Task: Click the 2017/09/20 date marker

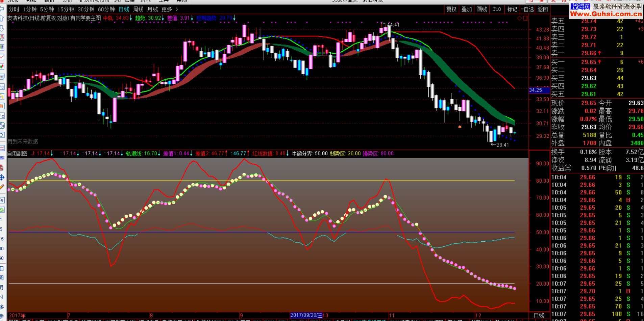Action: (x=306, y=315)
